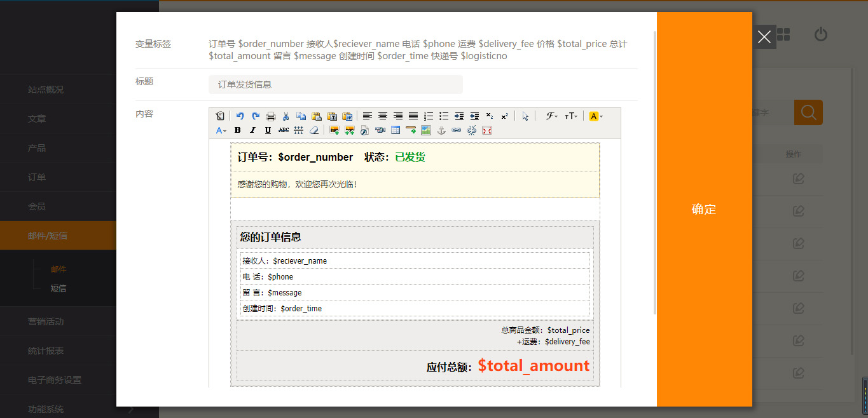
Task: Click the insert ordered list icon
Action: [x=429, y=116]
